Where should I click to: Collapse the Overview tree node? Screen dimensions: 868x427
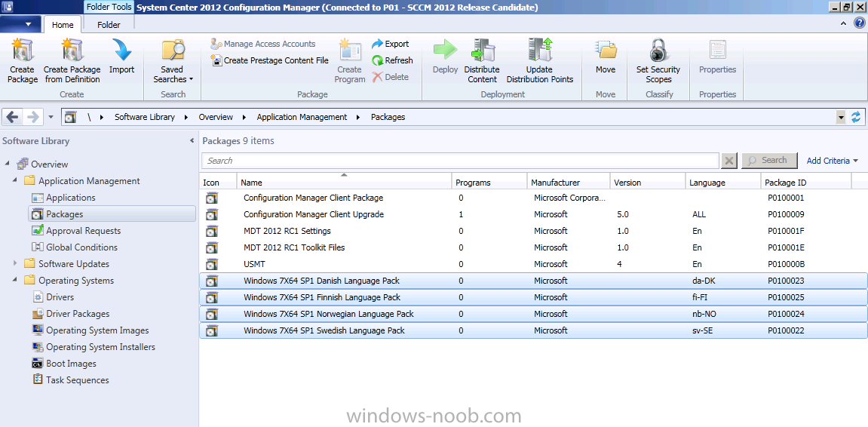(8, 164)
